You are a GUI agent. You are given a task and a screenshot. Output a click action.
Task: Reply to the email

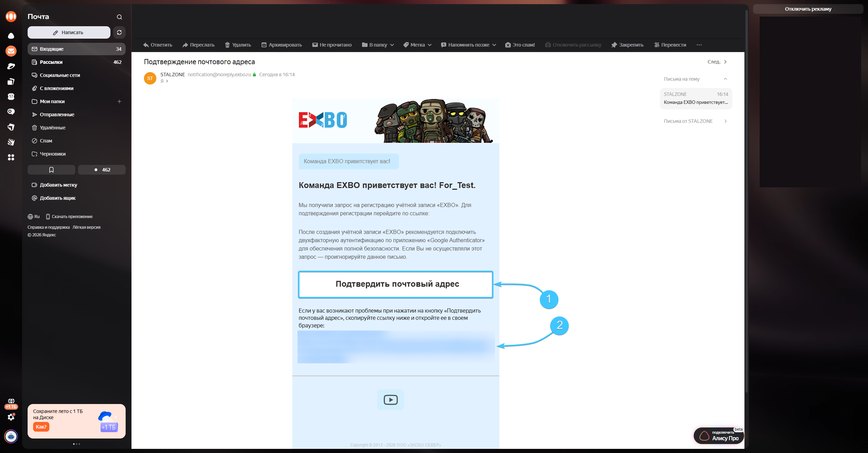click(157, 45)
